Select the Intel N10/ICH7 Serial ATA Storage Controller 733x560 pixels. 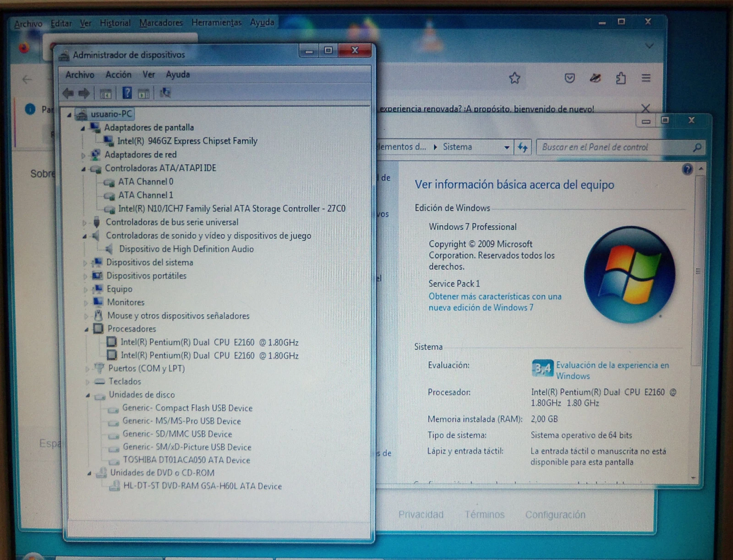point(232,209)
